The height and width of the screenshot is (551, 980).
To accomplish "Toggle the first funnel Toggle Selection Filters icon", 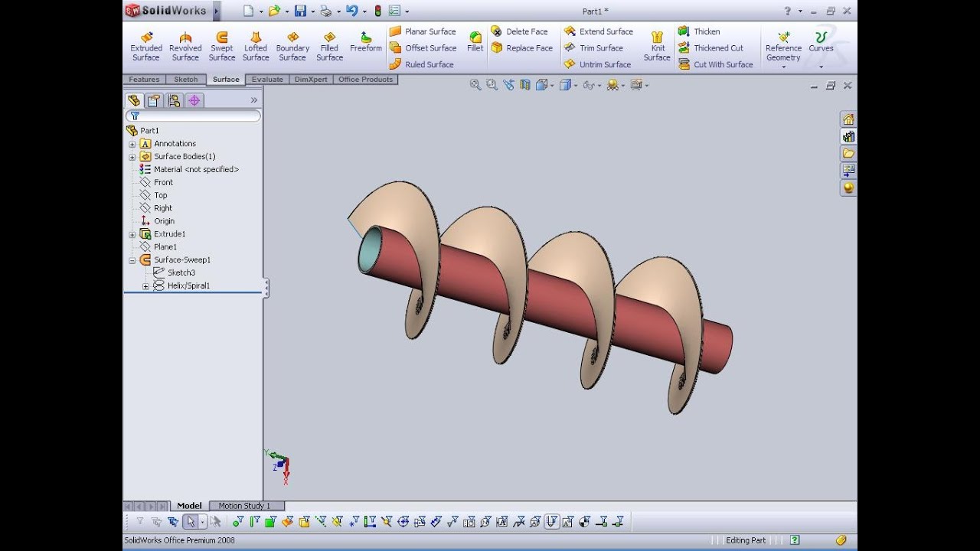I will (x=139, y=522).
